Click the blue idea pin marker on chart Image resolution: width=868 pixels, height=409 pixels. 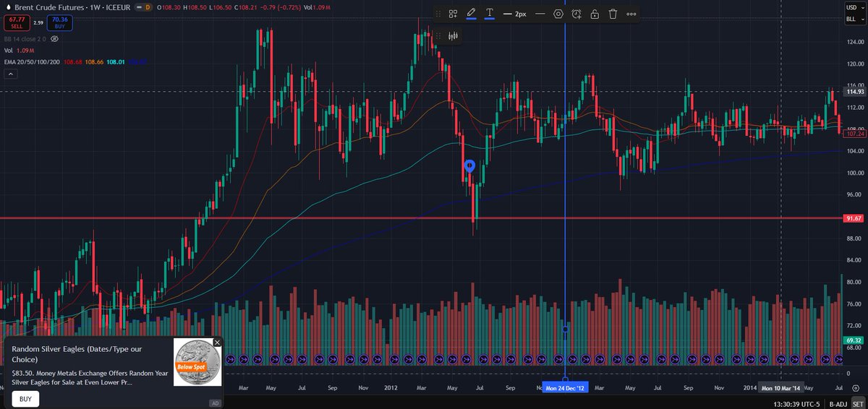pyautogui.click(x=469, y=166)
